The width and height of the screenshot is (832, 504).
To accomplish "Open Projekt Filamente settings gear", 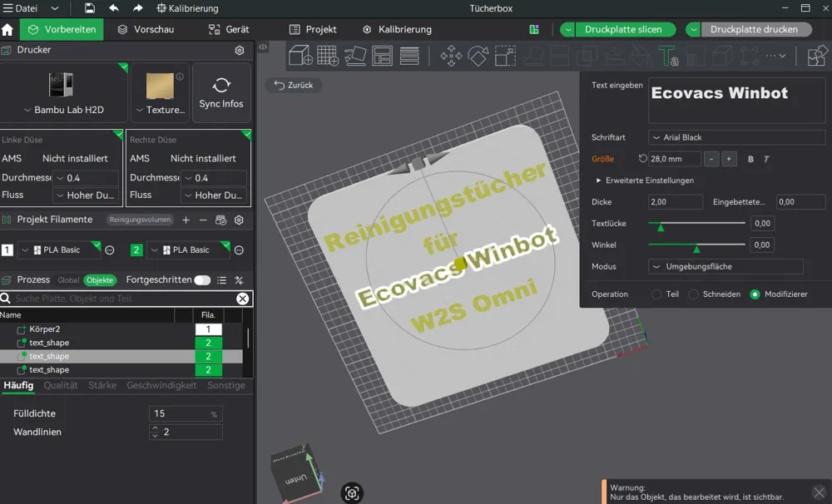I will 239,220.
